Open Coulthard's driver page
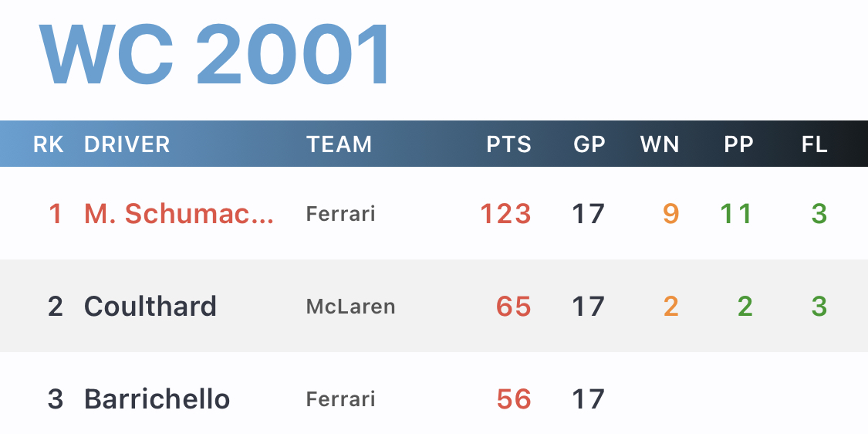The width and height of the screenshot is (868, 434). point(150,306)
